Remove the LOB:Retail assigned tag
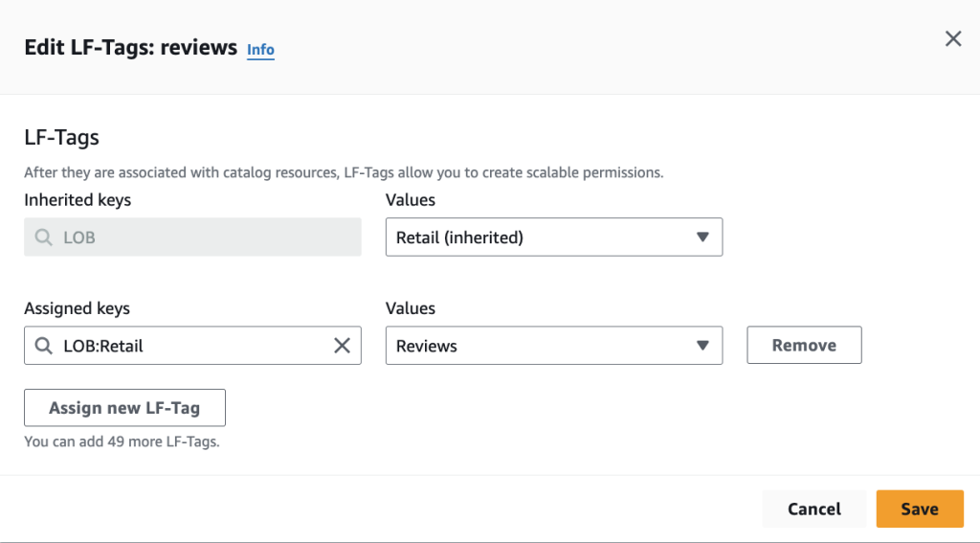980x543 pixels. (804, 346)
